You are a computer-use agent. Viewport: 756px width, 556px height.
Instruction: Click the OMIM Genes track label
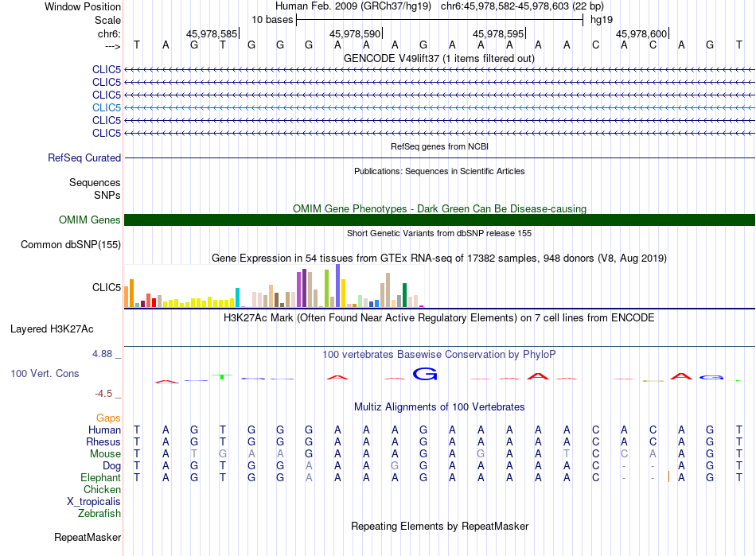coord(89,220)
